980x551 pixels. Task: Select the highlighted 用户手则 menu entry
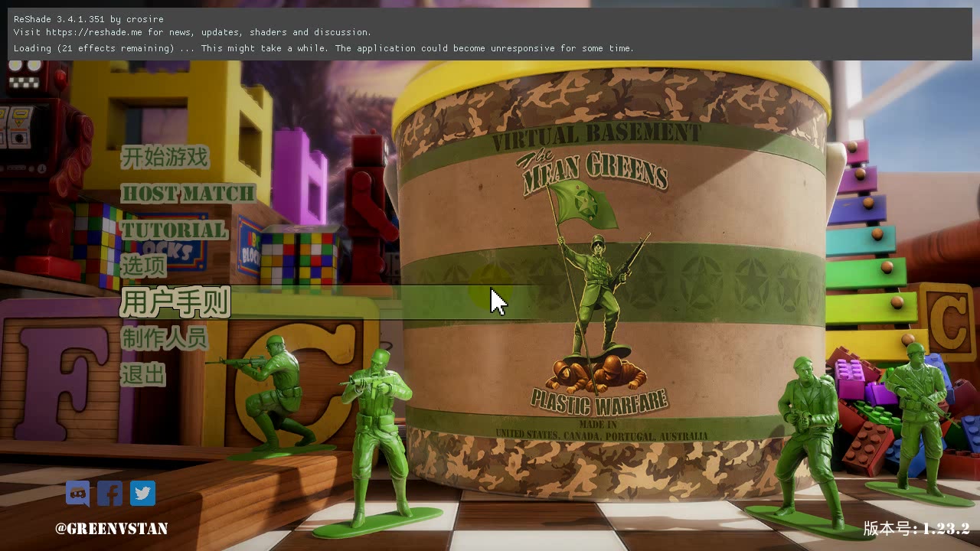175,302
